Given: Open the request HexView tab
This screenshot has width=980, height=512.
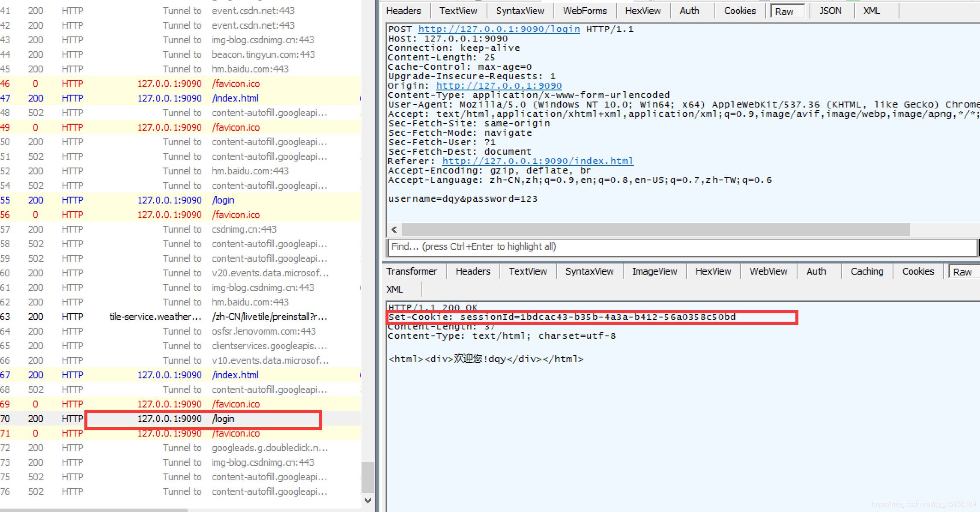Looking at the screenshot, I should pyautogui.click(x=642, y=11).
